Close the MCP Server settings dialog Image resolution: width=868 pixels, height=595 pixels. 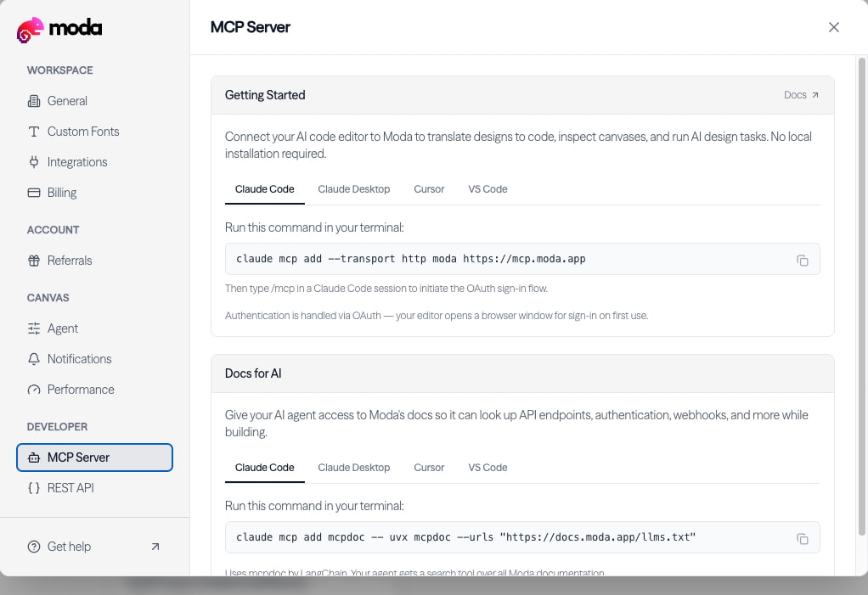tap(834, 27)
